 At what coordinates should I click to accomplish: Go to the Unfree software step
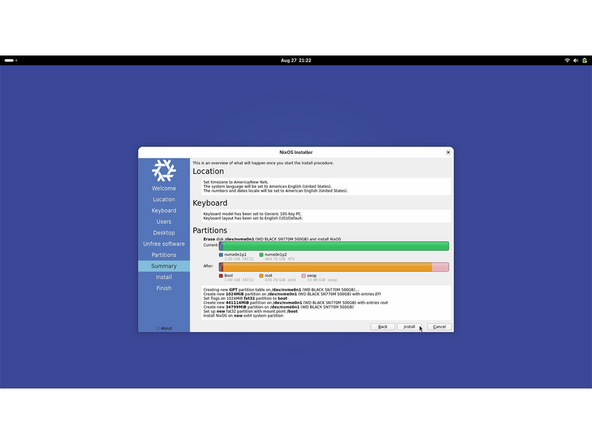(164, 244)
